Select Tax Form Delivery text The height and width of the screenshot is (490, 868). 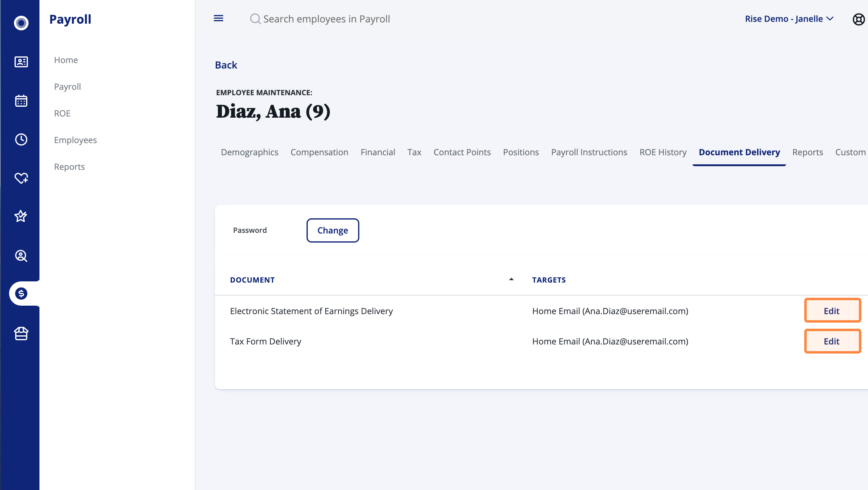[266, 341]
